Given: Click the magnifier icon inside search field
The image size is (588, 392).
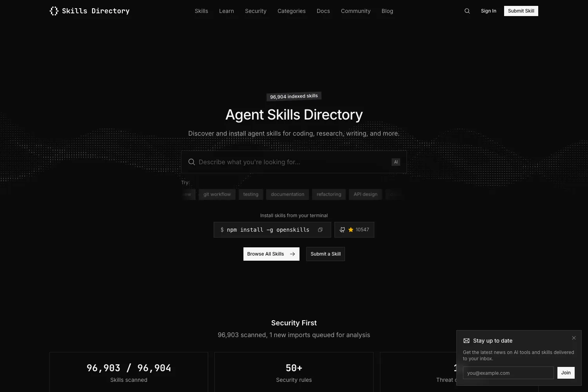Looking at the screenshot, I should tap(191, 162).
